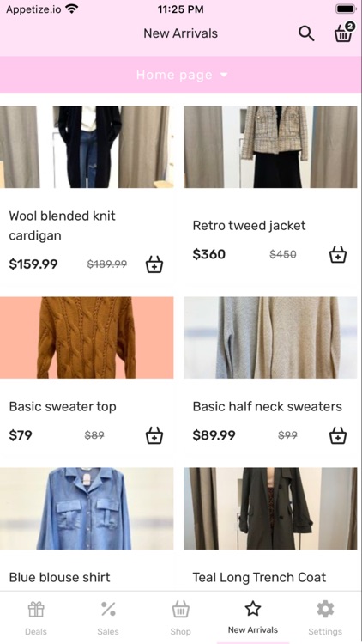
Task: Add Basic half neck sweaters to basket
Action: click(338, 435)
